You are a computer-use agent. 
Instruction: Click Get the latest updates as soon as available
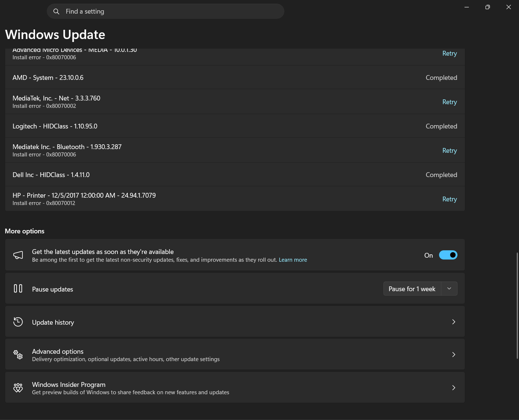(103, 252)
